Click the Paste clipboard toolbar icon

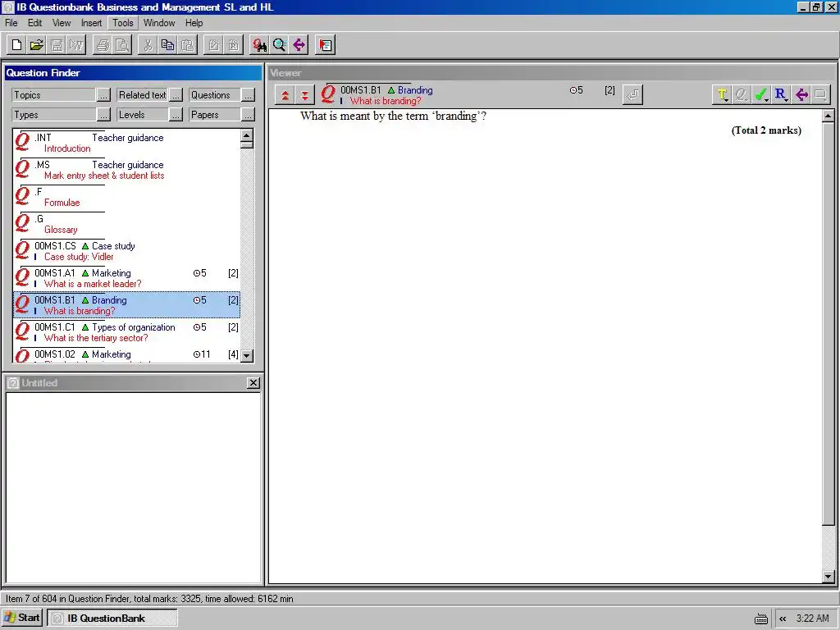(188, 45)
